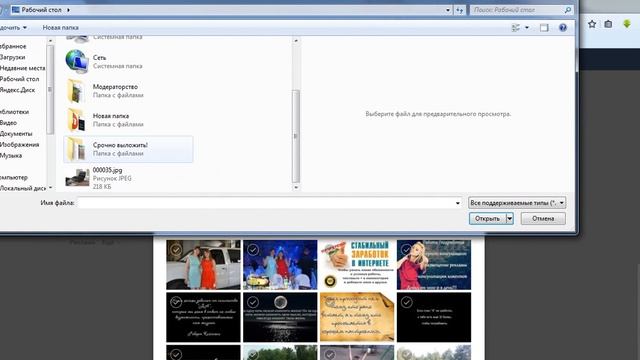Select the Новая папка folder icon in list
Screen dimensions: 640x360
(x=76, y=120)
